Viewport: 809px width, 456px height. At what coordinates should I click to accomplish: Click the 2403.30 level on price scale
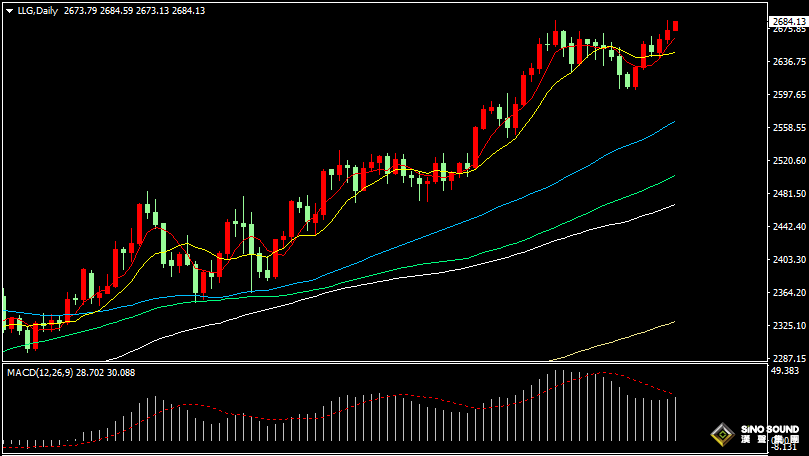789,260
